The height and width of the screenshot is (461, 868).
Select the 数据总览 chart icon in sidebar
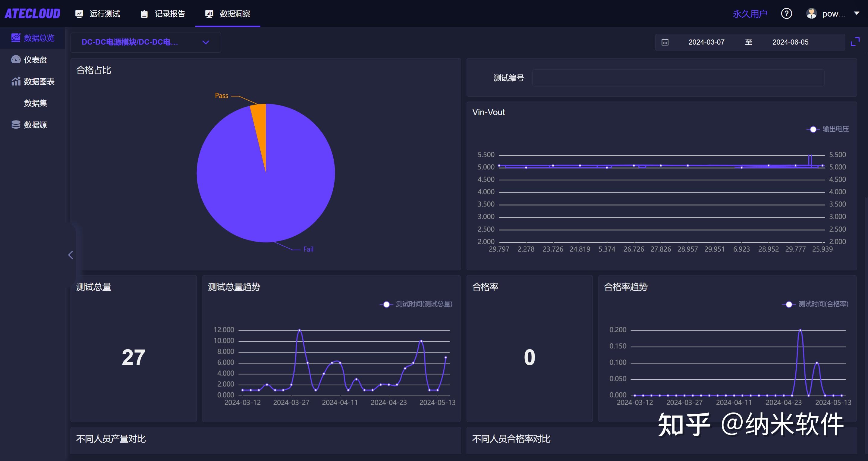point(15,38)
